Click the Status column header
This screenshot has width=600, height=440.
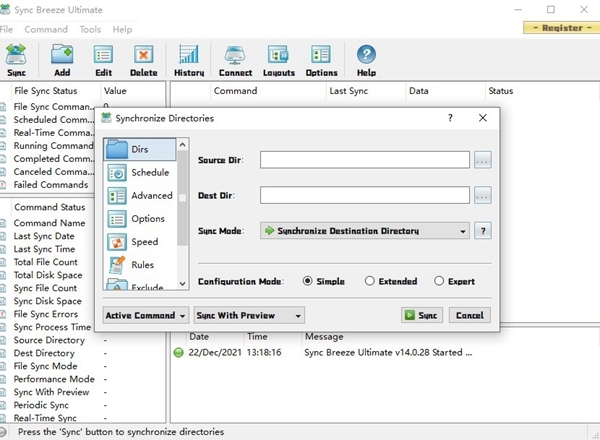point(542,91)
